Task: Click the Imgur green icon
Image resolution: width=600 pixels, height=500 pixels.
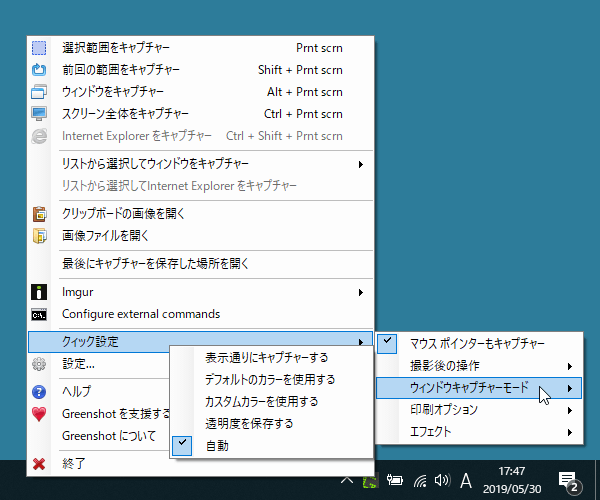Action: [39, 292]
